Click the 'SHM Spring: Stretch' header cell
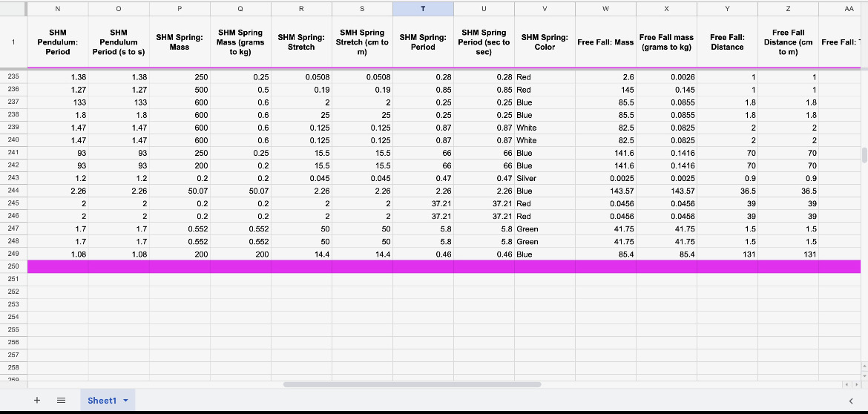 point(302,42)
